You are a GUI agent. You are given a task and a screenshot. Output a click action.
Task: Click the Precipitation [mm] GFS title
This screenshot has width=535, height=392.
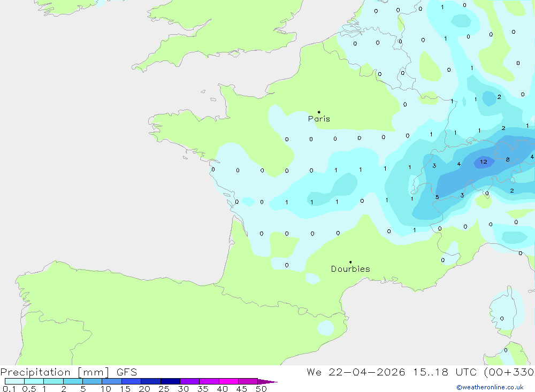point(68,372)
